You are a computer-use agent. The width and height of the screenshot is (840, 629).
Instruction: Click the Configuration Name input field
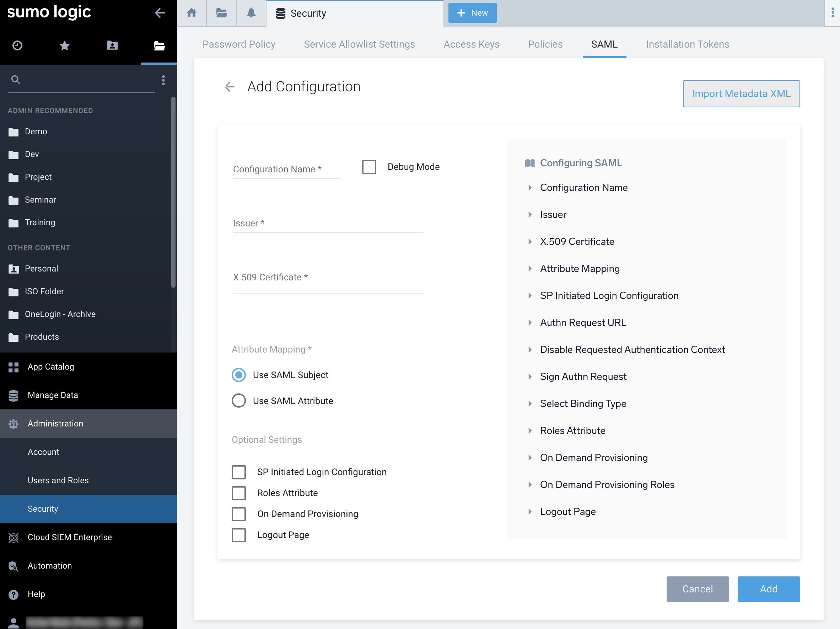tap(286, 170)
